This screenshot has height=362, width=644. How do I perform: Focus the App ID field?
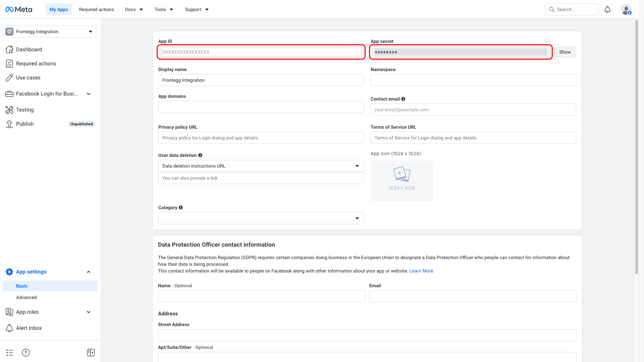[x=261, y=52]
